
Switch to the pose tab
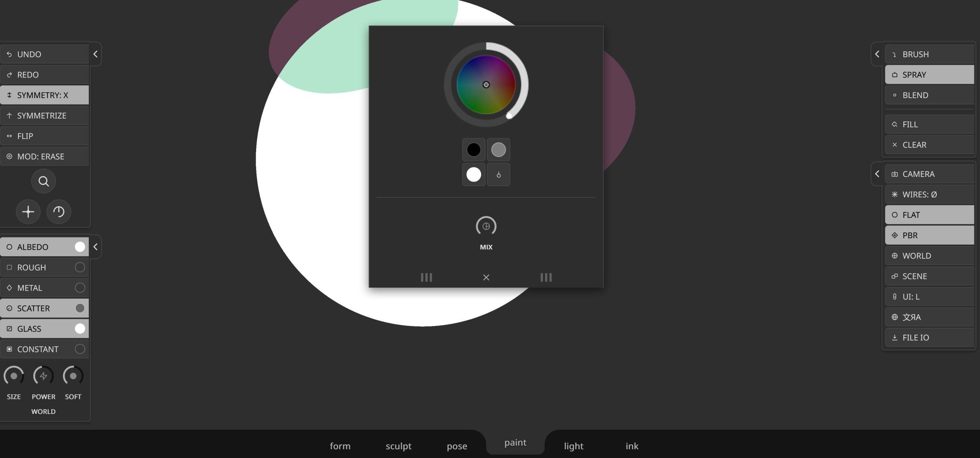point(457,446)
